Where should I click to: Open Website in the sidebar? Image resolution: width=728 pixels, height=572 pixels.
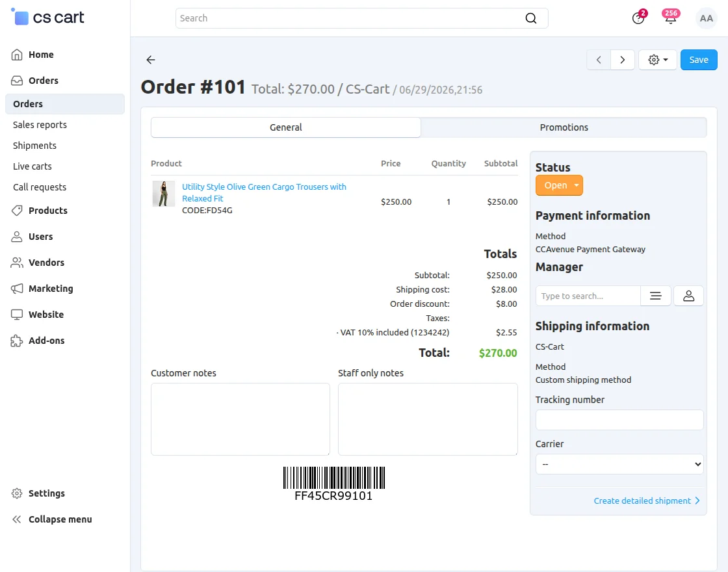[x=46, y=315]
